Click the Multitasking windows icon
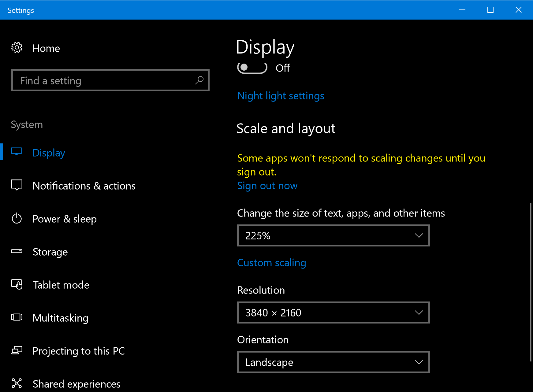 coord(17,317)
